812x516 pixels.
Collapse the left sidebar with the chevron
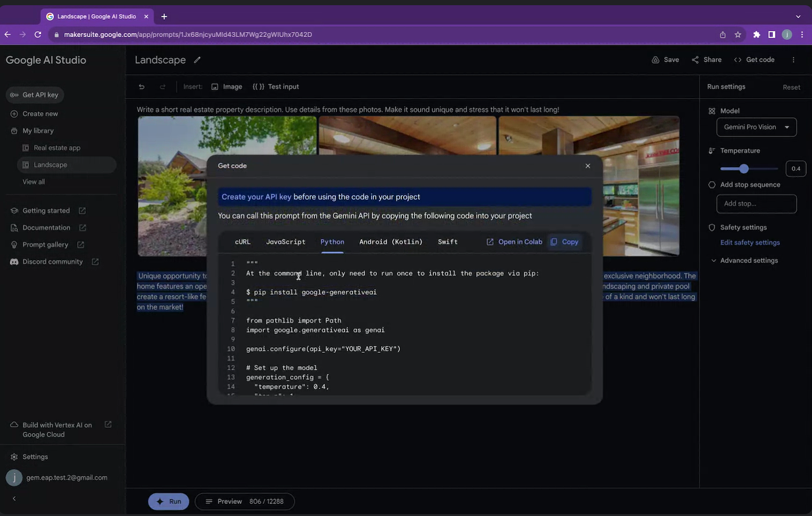click(14, 498)
